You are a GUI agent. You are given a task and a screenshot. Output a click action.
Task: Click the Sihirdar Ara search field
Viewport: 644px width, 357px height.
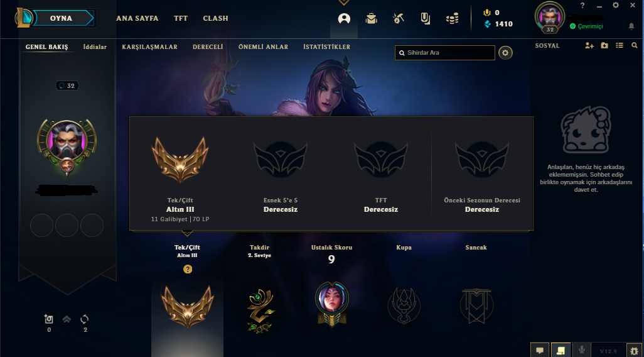[x=445, y=53]
